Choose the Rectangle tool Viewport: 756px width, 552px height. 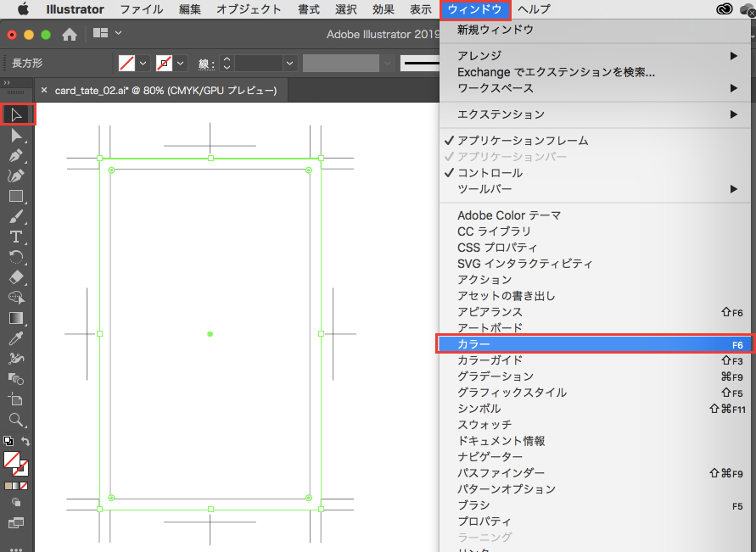point(16,196)
